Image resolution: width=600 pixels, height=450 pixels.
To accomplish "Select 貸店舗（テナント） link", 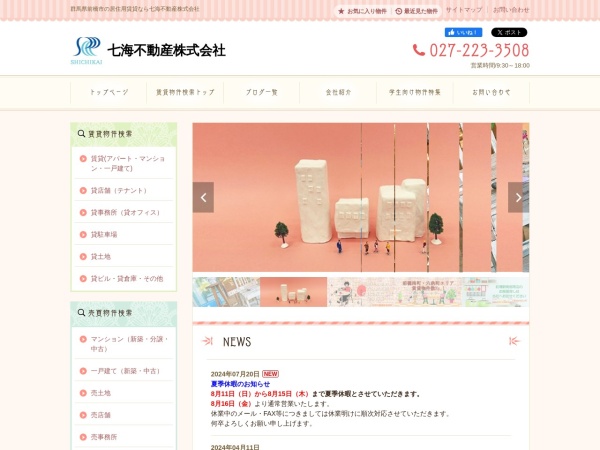I will tap(124, 190).
